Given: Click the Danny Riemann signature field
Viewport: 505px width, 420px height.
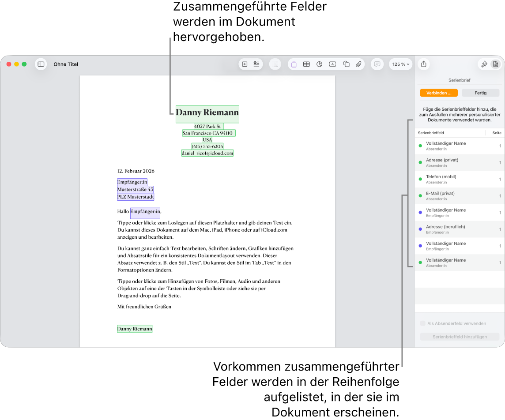Looking at the screenshot, I should 135,329.
